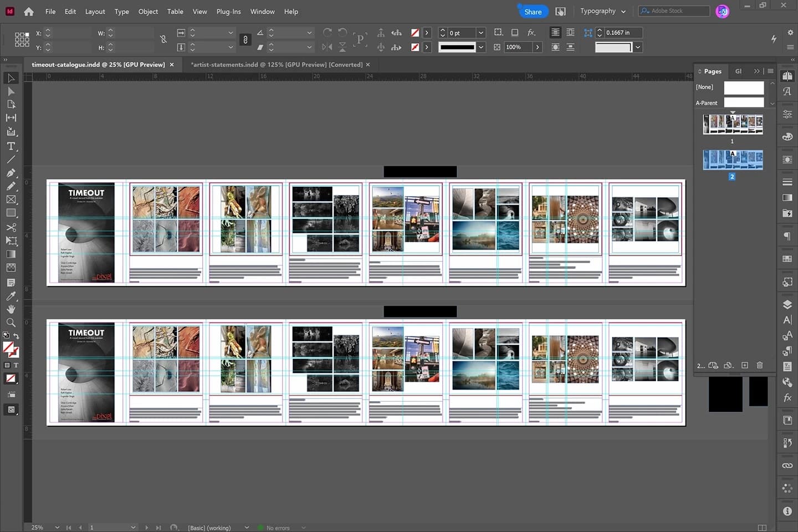Image resolution: width=798 pixels, height=532 pixels.
Task: Select the Page tool
Action: [11, 104]
